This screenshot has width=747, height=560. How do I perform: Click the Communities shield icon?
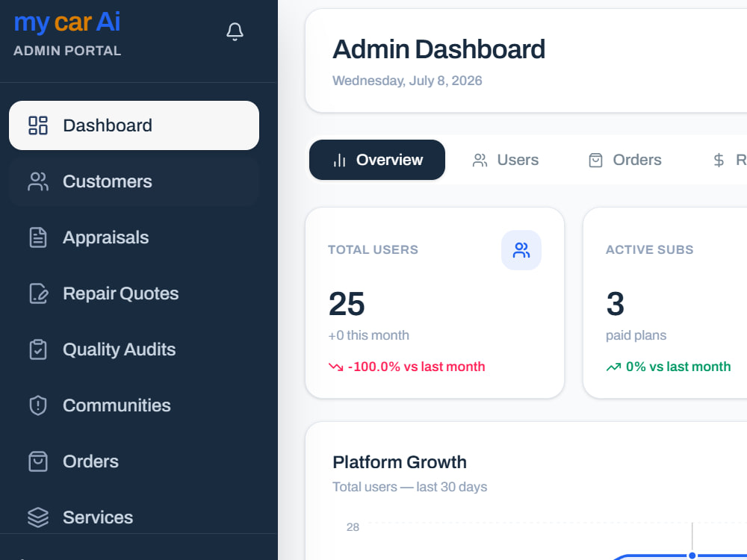(38, 405)
